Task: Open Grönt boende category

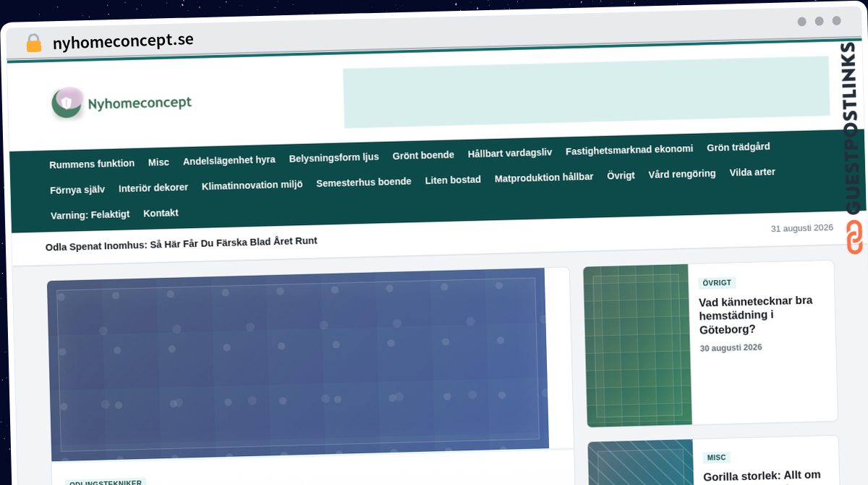Action: click(423, 155)
